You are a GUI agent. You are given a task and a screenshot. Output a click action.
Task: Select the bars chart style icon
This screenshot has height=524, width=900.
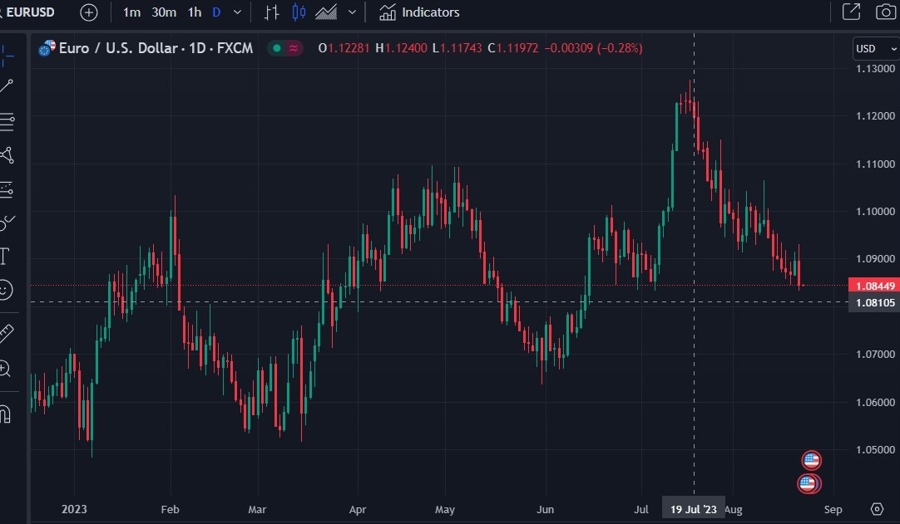(x=271, y=12)
